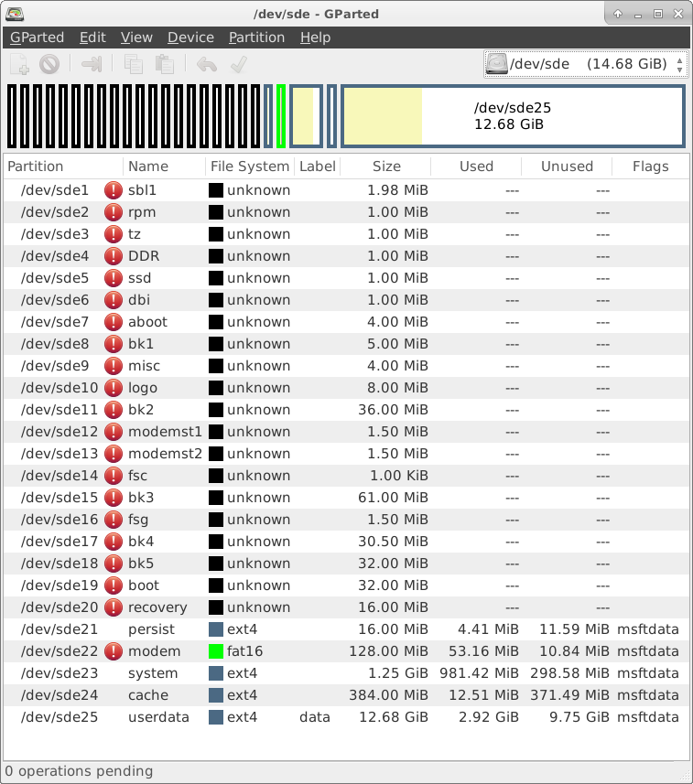This screenshot has width=693, height=784.
Task: Click the warning icon beside misc
Action: pyautogui.click(x=114, y=366)
